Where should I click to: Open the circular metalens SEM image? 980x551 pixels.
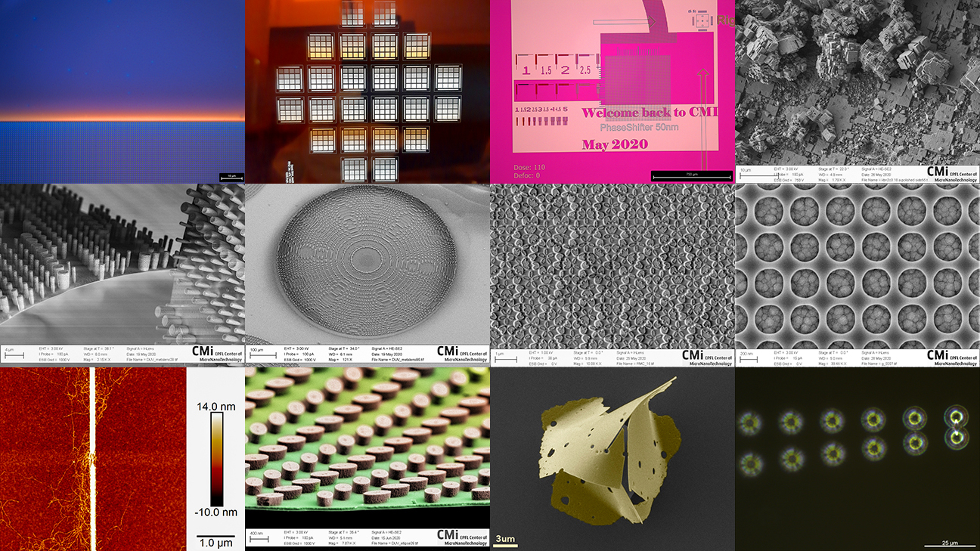point(367,265)
